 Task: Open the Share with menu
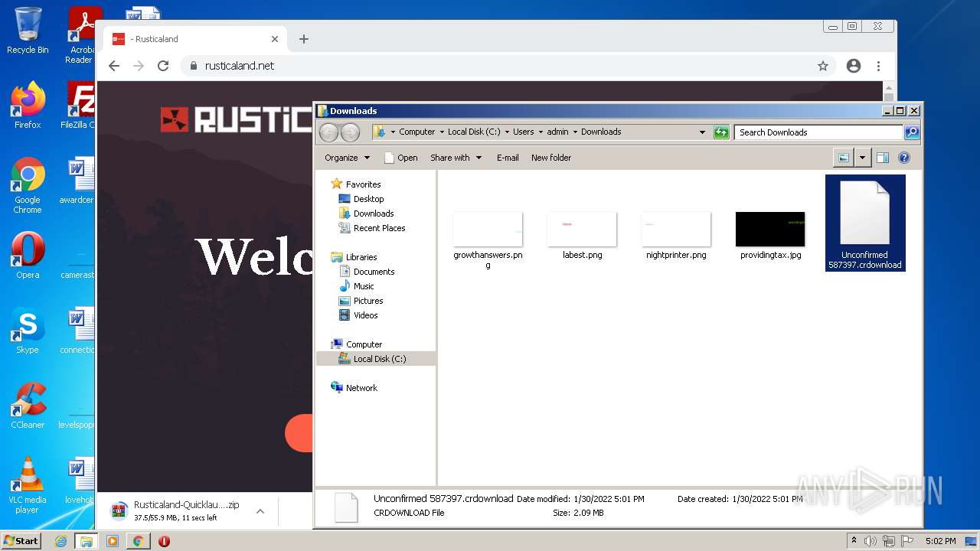point(456,158)
